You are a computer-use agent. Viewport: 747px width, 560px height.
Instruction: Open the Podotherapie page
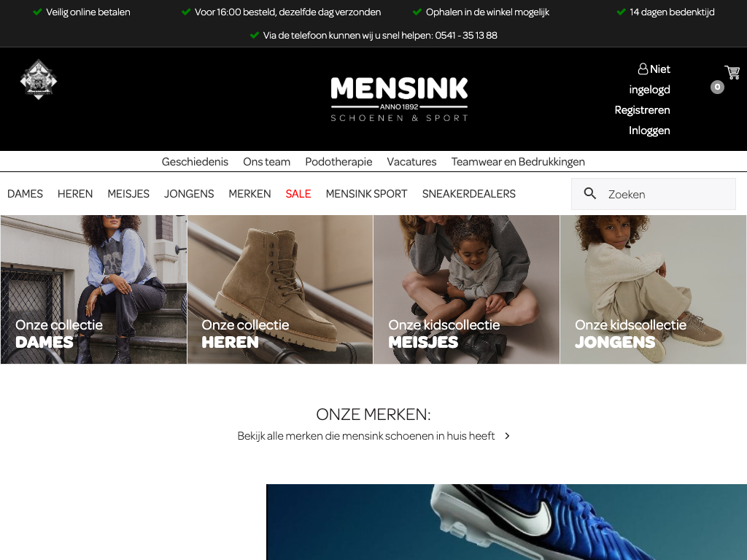[338, 162]
